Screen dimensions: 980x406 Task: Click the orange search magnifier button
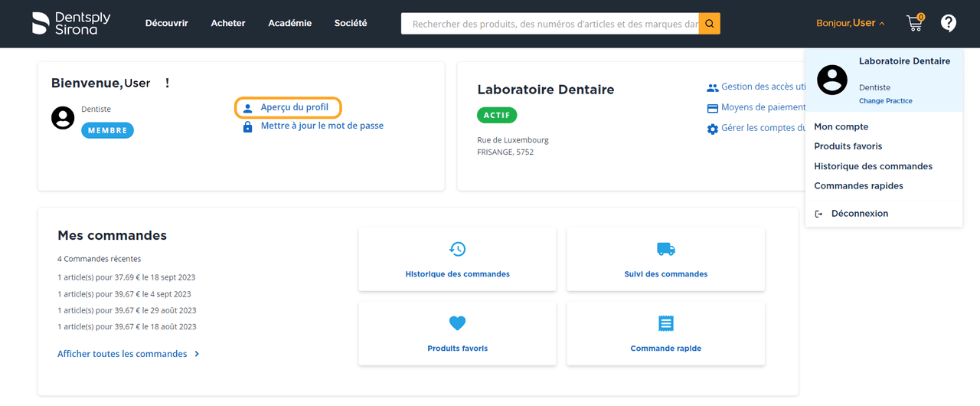709,24
